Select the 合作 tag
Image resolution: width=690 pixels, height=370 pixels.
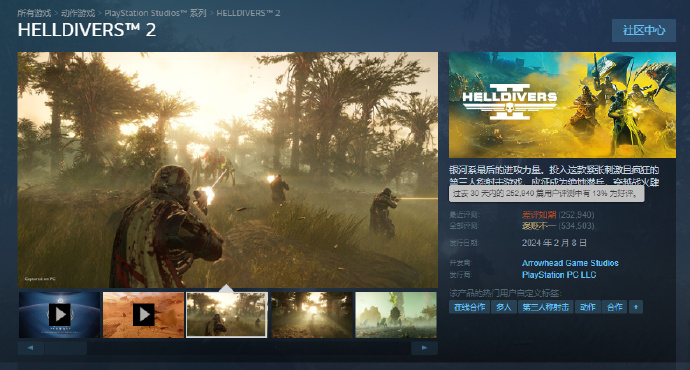click(x=614, y=307)
